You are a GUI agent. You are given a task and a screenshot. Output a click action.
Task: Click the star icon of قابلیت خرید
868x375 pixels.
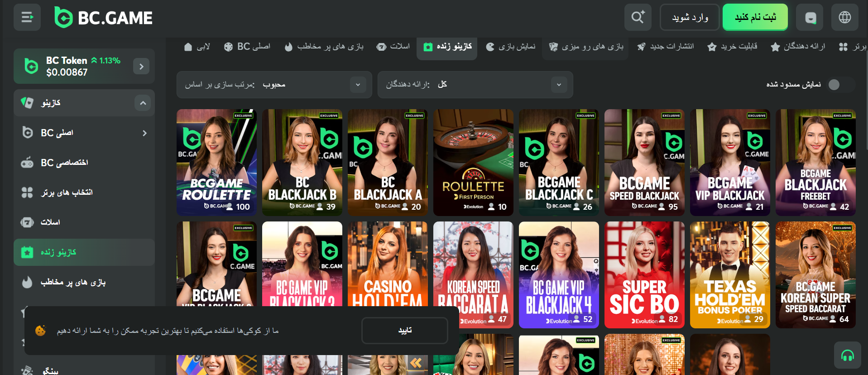[x=712, y=47]
